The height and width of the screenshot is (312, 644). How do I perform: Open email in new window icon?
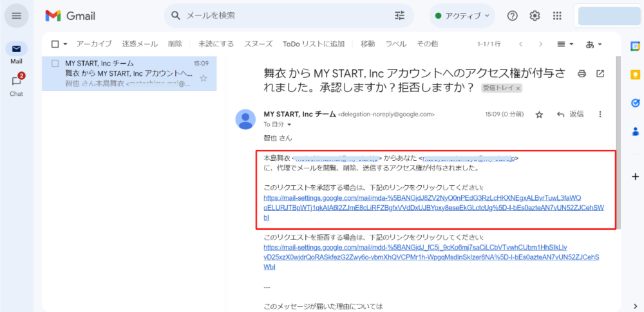coord(600,74)
